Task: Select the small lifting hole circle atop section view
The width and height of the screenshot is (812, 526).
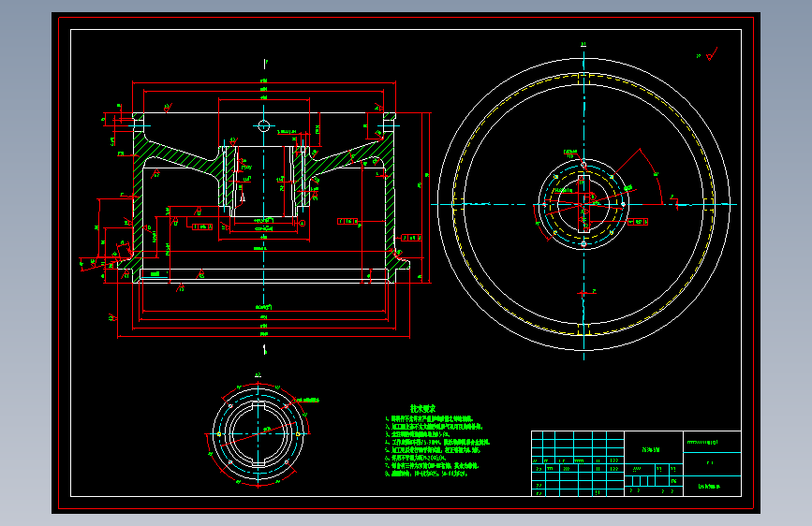Action: coord(263,125)
